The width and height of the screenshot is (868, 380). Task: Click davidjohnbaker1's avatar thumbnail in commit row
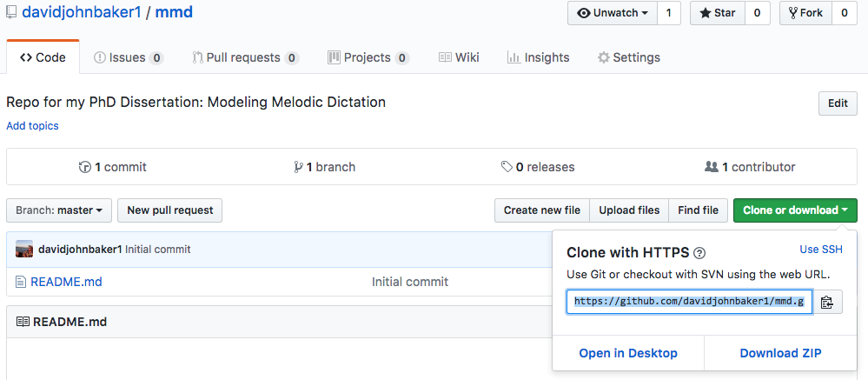(x=24, y=250)
